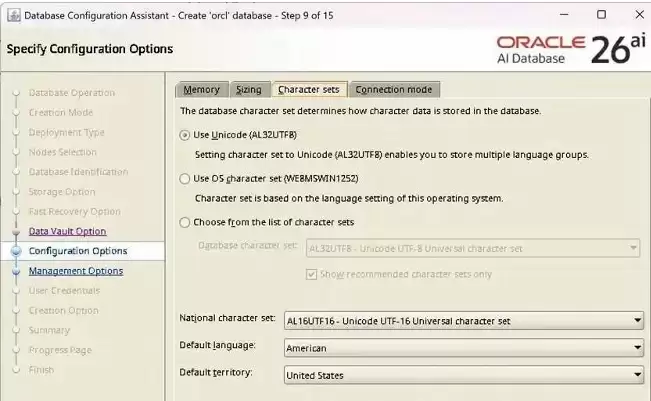Open the Management Options step link
651x401 pixels.
pyautogui.click(x=76, y=271)
